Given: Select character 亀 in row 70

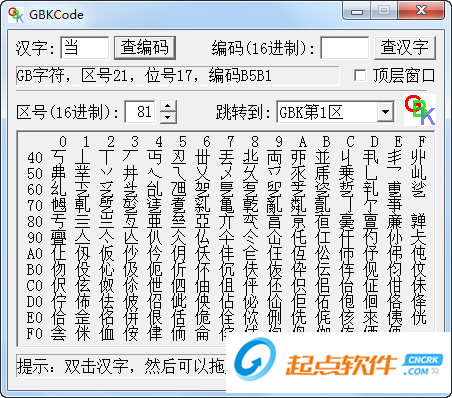Looking at the screenshot, I should 227,205.
